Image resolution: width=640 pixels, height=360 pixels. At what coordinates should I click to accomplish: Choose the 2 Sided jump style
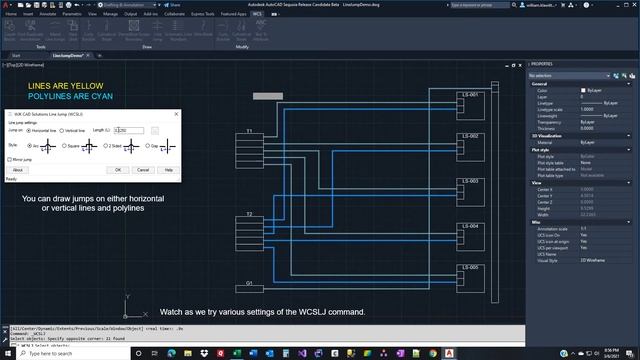tap(106, 146)
